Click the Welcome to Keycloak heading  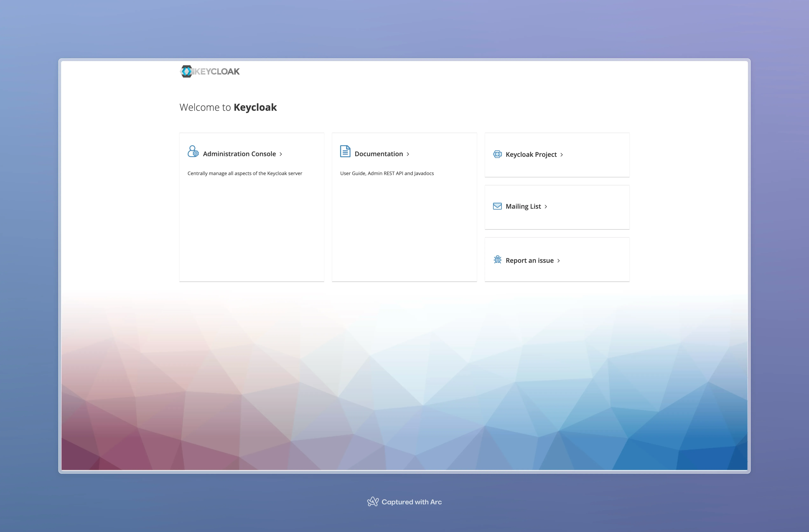coord(228,107)
